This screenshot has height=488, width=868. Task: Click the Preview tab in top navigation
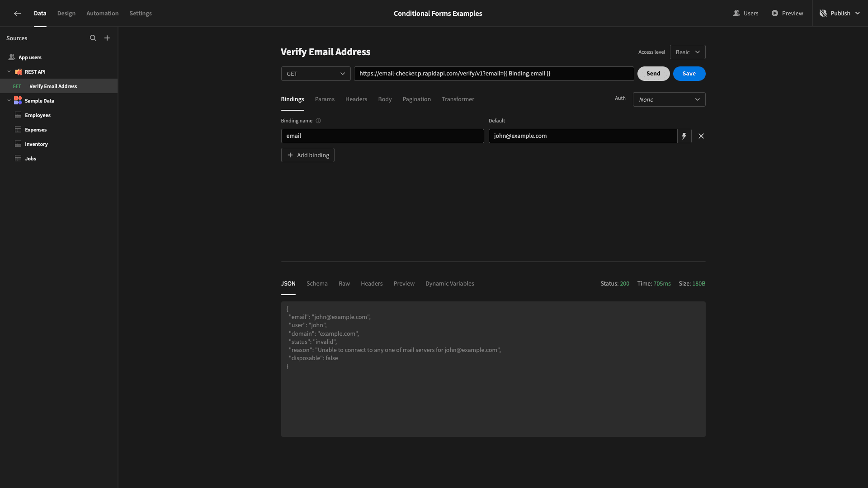pyautogui.click(x=787, y=13)
